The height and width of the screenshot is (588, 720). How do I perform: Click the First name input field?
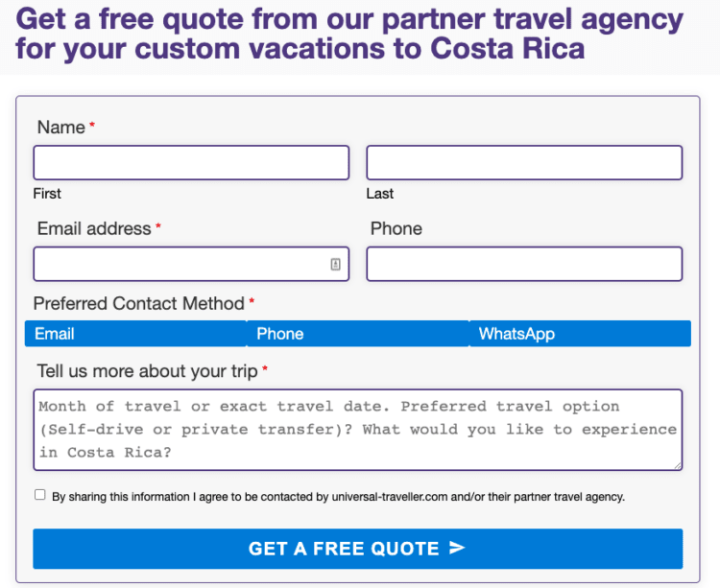[x=191, y=162]
